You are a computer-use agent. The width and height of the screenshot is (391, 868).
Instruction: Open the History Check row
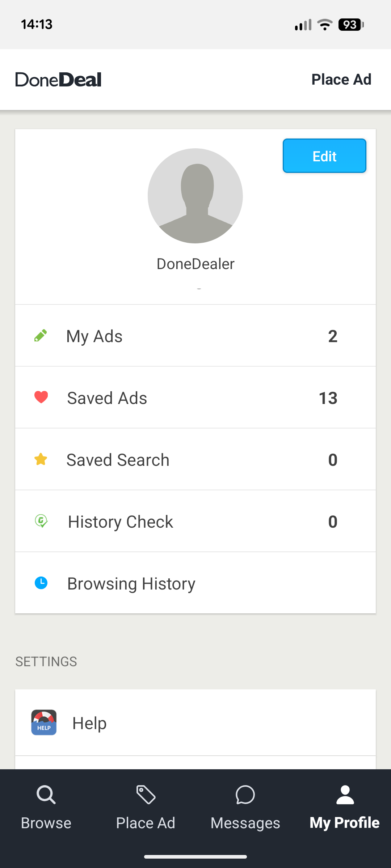click(195, 522)
